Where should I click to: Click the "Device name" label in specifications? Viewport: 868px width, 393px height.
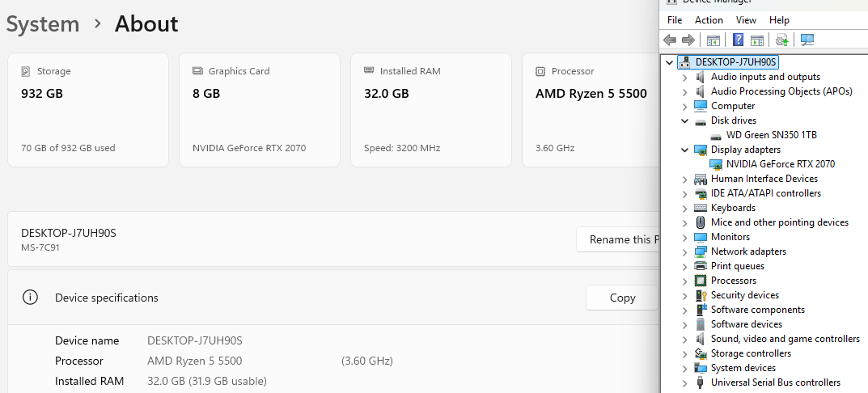coord(87,340)
